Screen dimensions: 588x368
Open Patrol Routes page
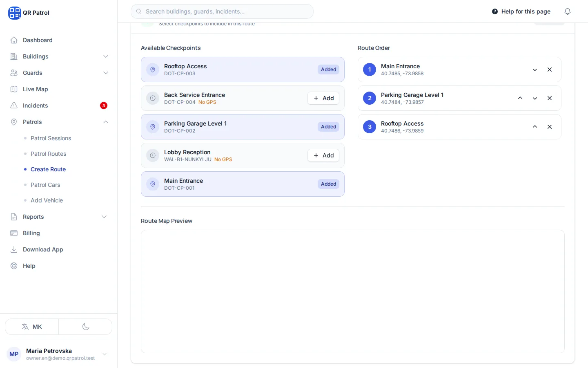pyautogui.click(x=48, y=154)
